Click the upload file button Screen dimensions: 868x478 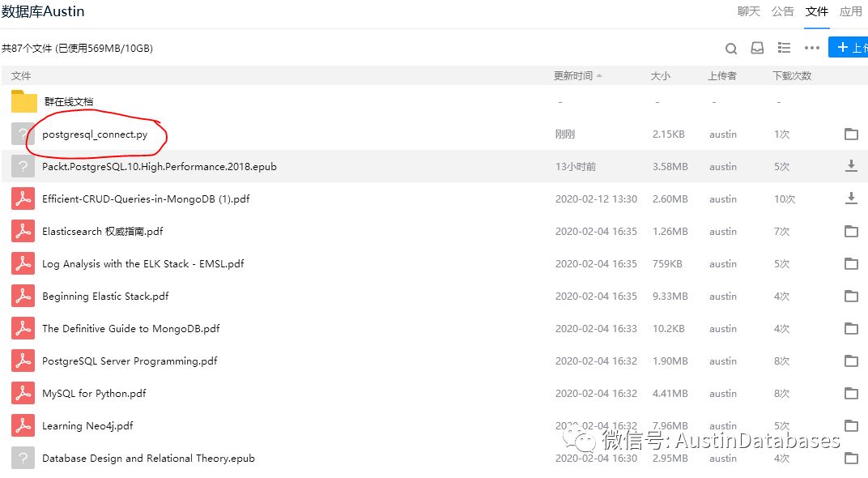[x=848, y=48]
